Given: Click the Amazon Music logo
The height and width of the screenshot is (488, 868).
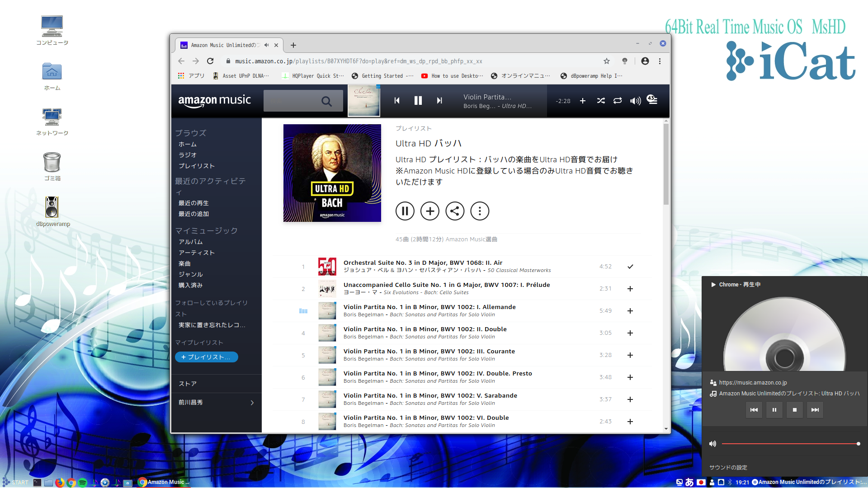Looking at the screenshot, I should coord(215,101).
